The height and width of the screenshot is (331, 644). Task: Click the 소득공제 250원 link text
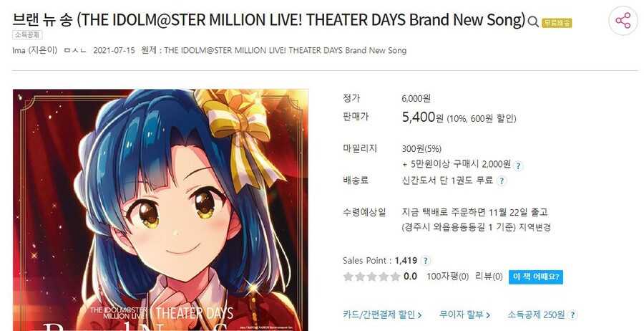(536, 315)
